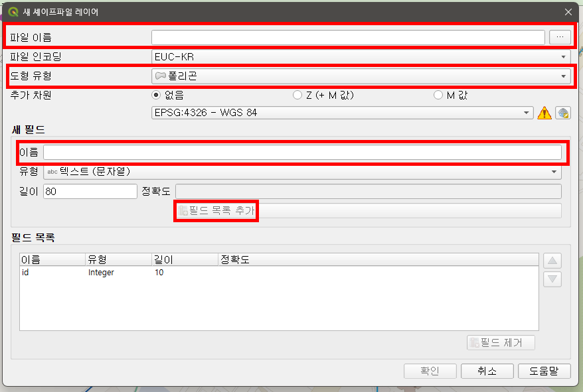Click the 길이 column header in field list
The image size is (583, 392).
click(x=185, y=259)
